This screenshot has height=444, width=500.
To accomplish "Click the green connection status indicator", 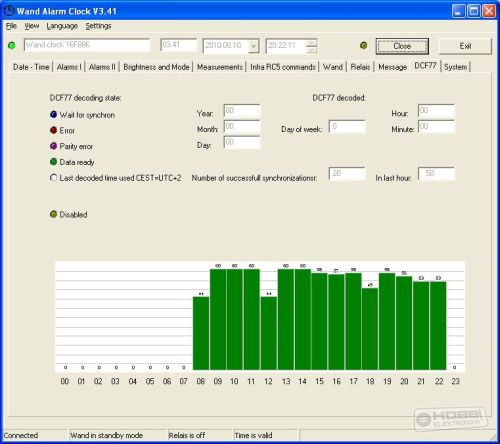I will pyautogui.click(x=11, y=45).
